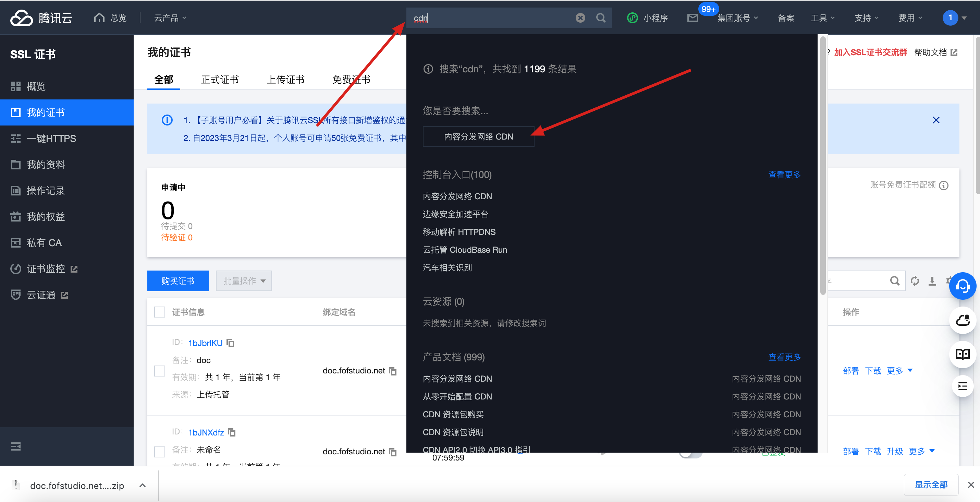This screenshot has width=980, height=502.
Task: Expand the downloaded zip file options chevron
Action: 142,485
